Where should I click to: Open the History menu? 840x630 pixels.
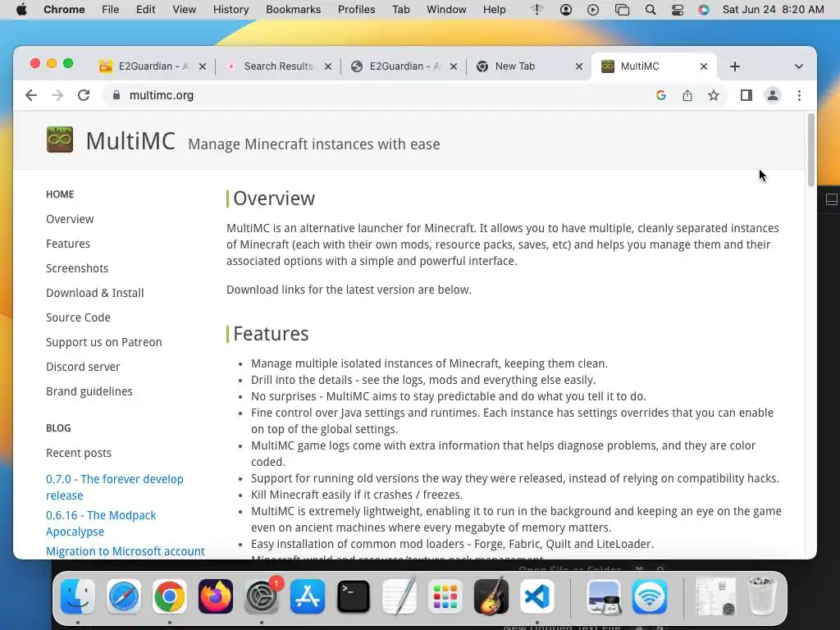coord(231,10)
